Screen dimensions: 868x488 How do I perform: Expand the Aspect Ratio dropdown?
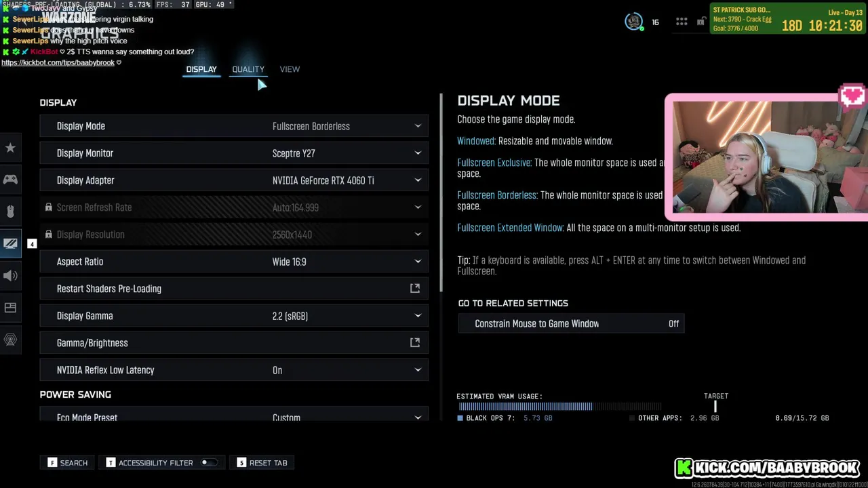click(x=418, y=262)
